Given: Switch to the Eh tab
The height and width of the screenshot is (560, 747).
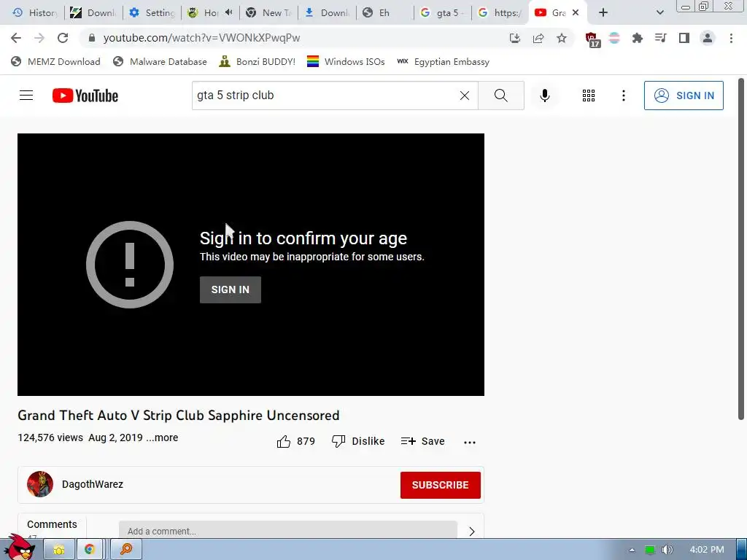Looking at the screenshot, I should click(x=384, y=13).
